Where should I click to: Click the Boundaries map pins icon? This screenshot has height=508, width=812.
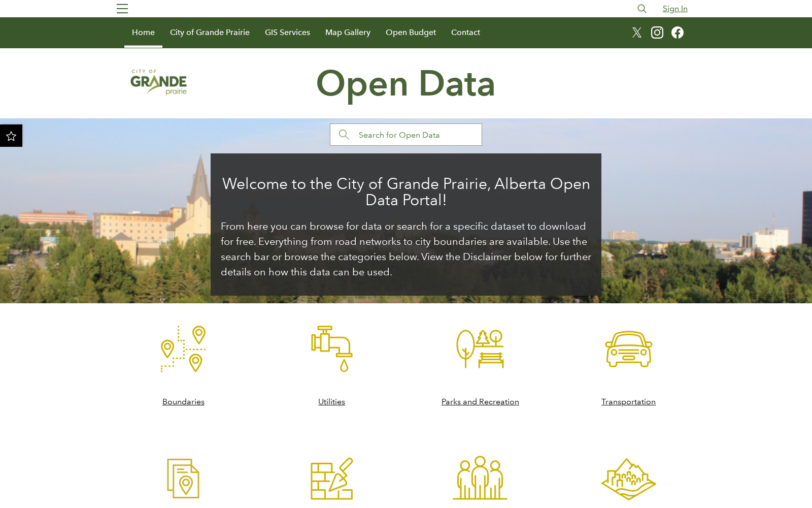(x=183, y=349)
